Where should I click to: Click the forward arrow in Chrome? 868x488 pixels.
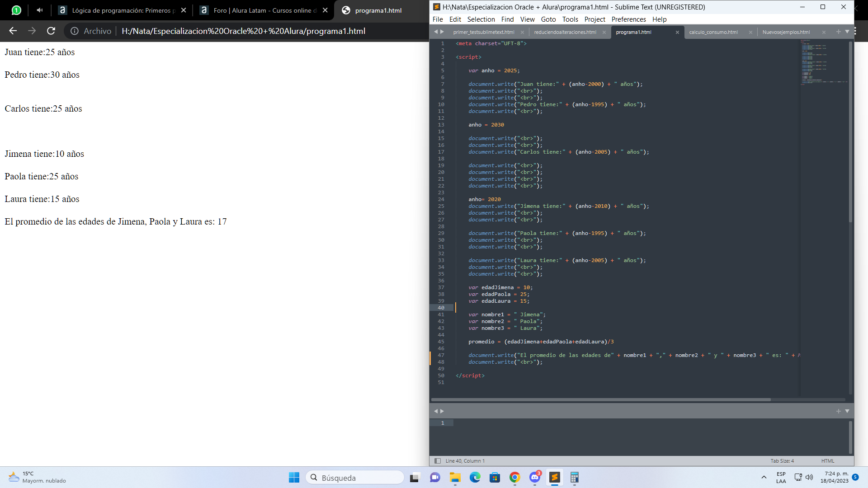coord(32,31)
